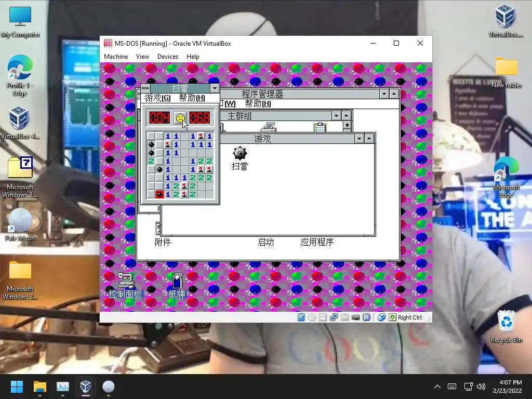
Task: Click the 扫雷 window minimize arrow
Action: (215, 88)
